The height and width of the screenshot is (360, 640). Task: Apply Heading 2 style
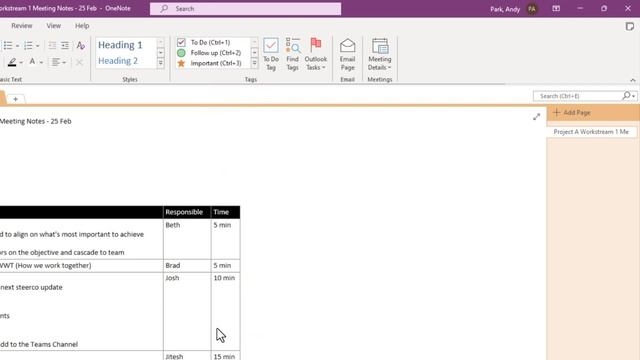[x=118, y=61]
